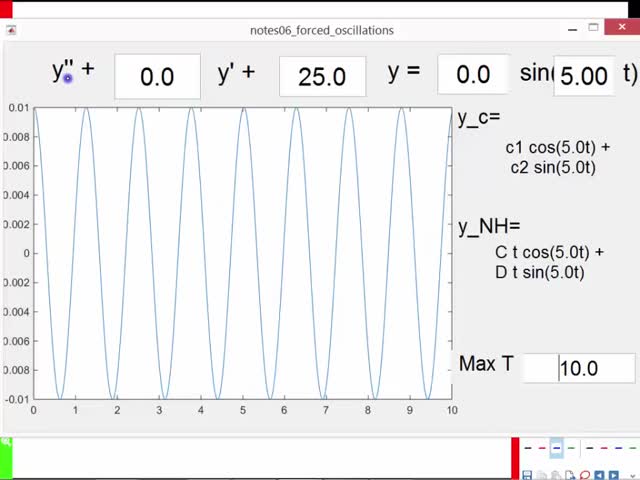Click the forcing amplitude field showing 0.0

point(473,75)
